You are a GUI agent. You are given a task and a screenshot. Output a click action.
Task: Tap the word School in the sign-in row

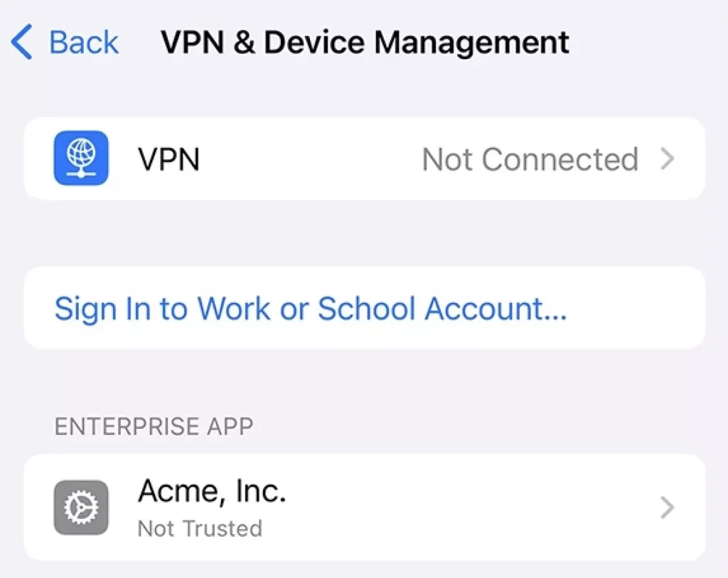coord(367,309)
